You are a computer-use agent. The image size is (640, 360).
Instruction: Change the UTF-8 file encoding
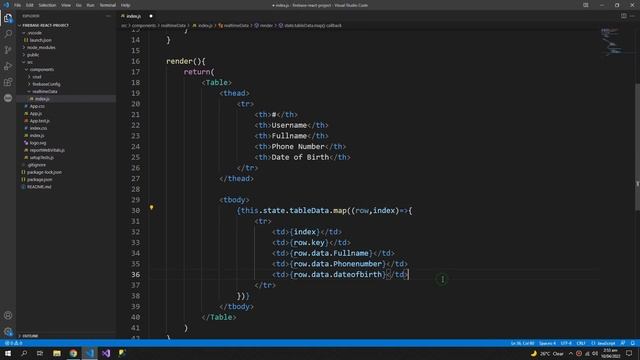(x=566, y=343)
